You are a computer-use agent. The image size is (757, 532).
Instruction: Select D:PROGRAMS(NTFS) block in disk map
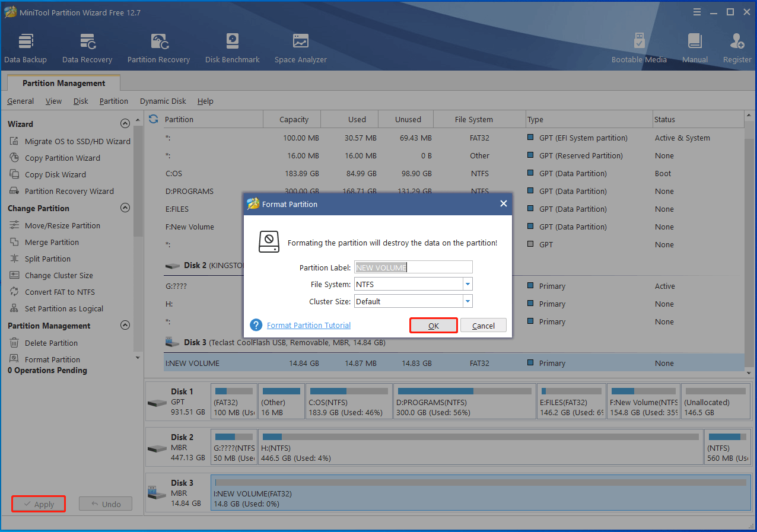click(465, 402)
